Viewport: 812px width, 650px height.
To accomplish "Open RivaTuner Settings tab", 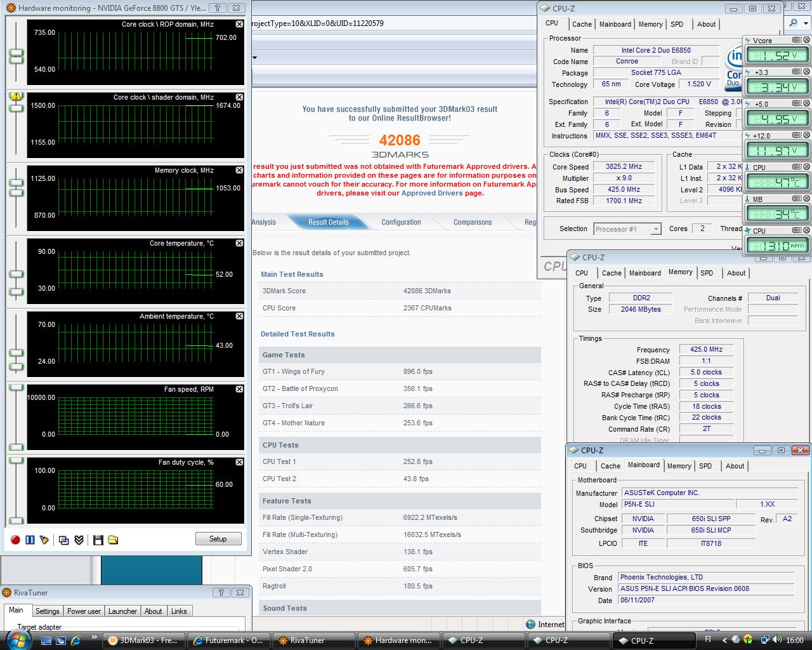I will [x=47, y=611].
